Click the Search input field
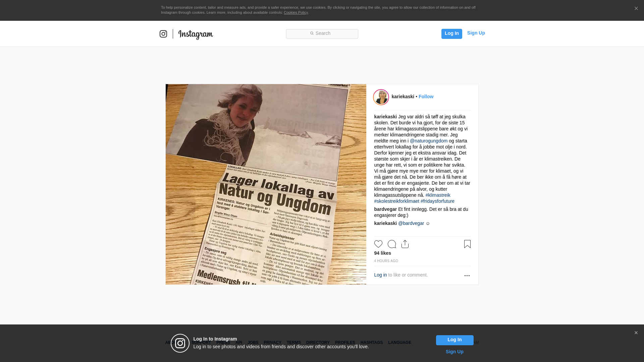644x362 pixels. (322, 34)
